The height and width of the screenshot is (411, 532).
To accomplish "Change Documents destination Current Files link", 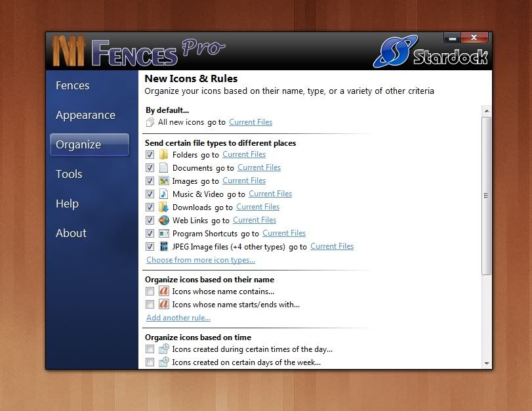I will [x=259, y=167].
